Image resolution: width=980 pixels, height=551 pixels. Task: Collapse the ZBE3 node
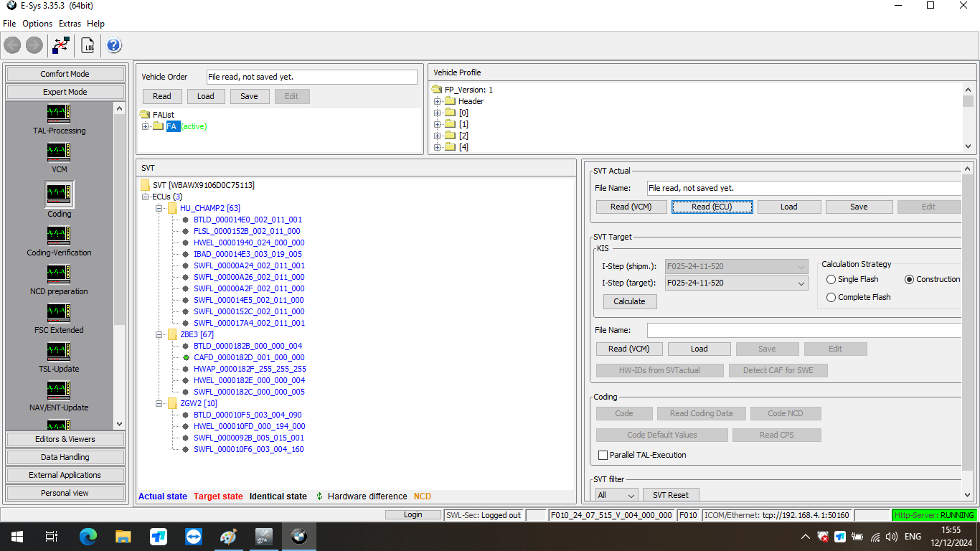click(159, 334)
